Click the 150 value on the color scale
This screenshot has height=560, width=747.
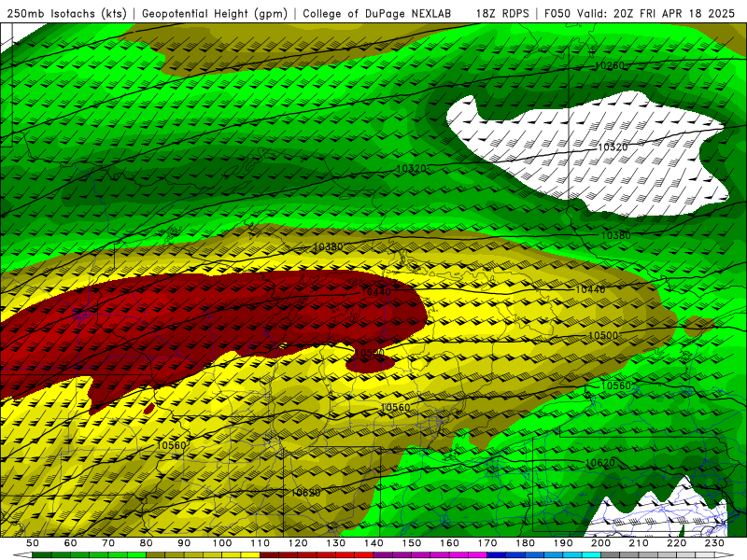411,543
